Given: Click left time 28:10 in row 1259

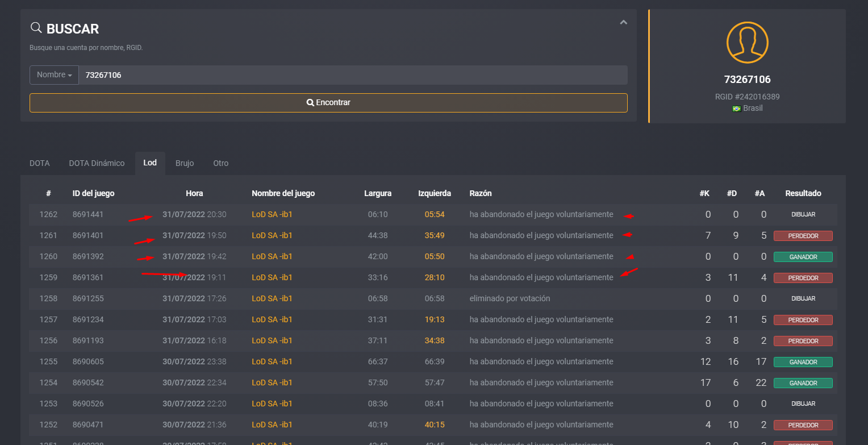Looking at the screenshot, I should click(x=435, y=277).
